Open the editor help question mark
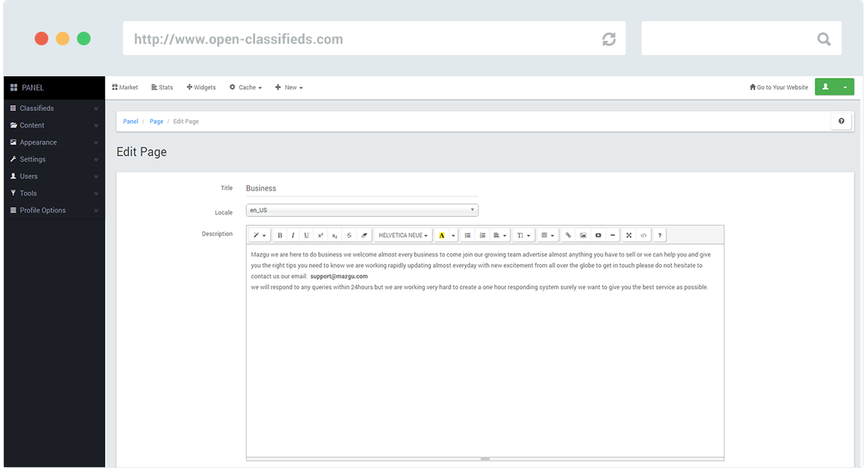This screenshot has height=468, width=868. tap(660, 236)
